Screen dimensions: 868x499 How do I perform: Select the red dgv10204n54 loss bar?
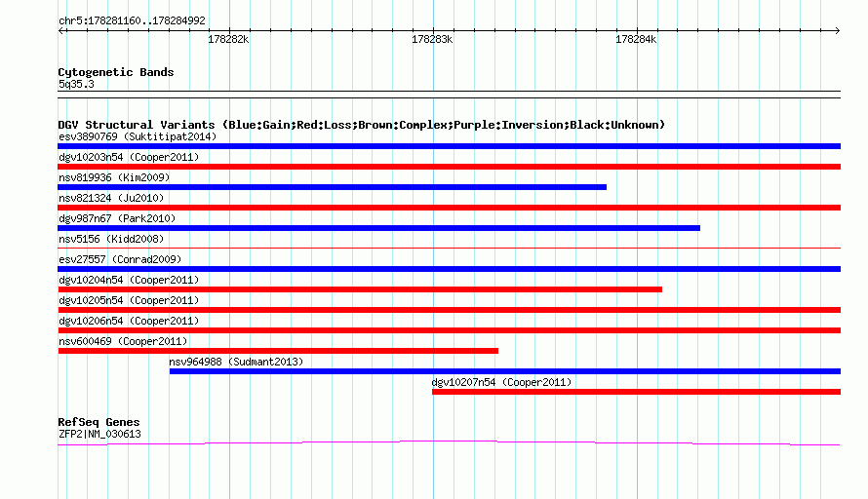pyautogui.click(x=360, y=289)
